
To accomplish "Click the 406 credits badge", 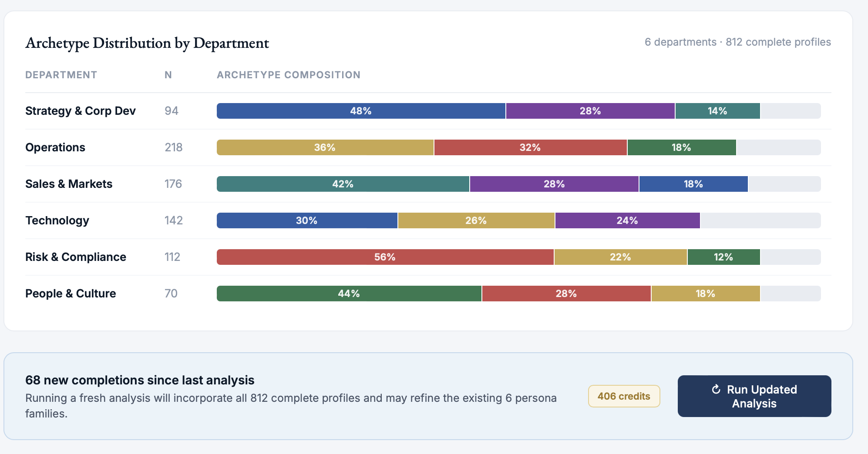I will pyautogui.click(x=623, y=396).
